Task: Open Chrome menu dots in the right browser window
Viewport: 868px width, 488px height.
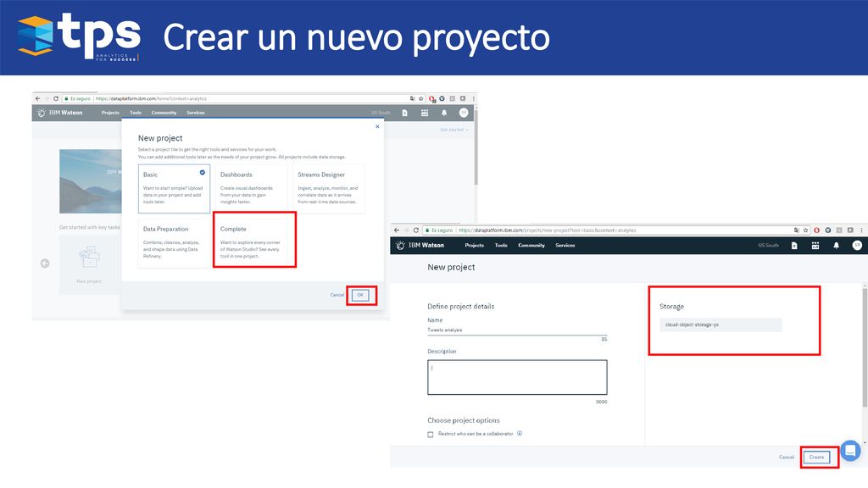Action: [861, 230]
